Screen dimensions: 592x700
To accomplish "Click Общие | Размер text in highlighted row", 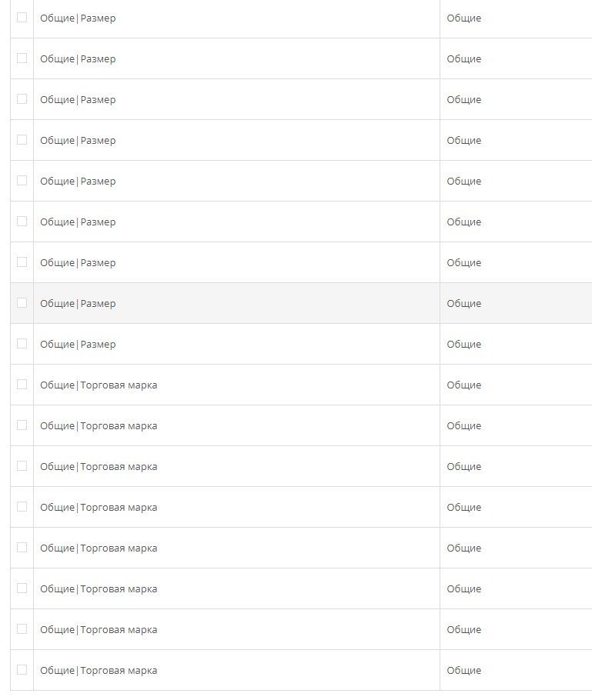I will pyautogui.click(x=78, y=304).
